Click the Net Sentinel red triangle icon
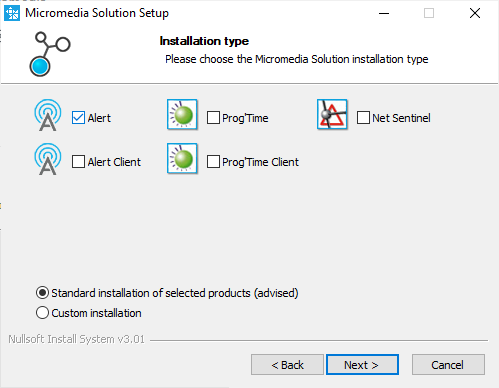499x388 pixels. pos(332,114)
